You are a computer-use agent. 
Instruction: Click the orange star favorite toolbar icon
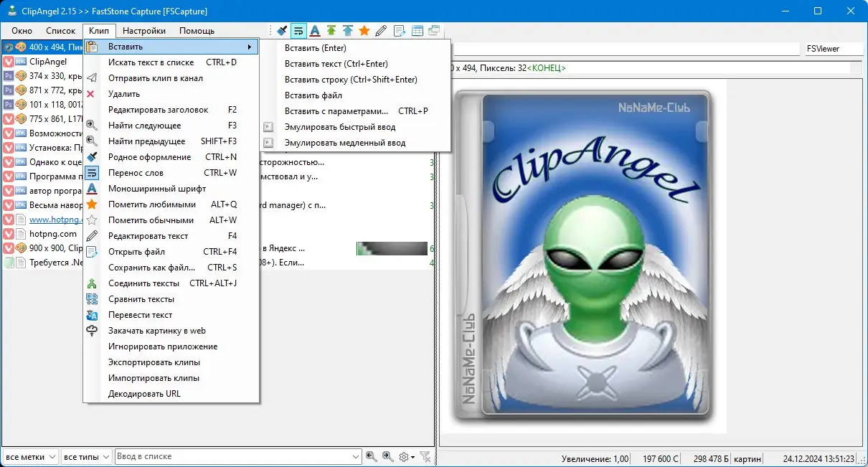[x=364, y=31]
